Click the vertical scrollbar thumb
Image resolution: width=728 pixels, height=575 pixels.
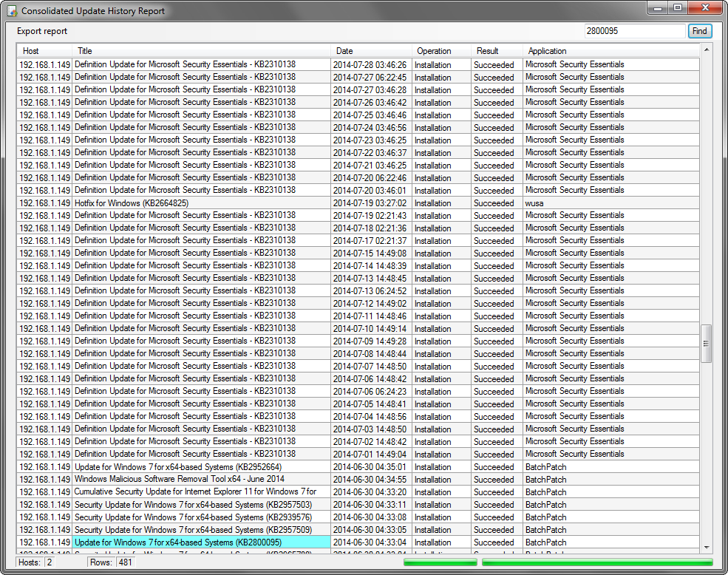point(706,343)
